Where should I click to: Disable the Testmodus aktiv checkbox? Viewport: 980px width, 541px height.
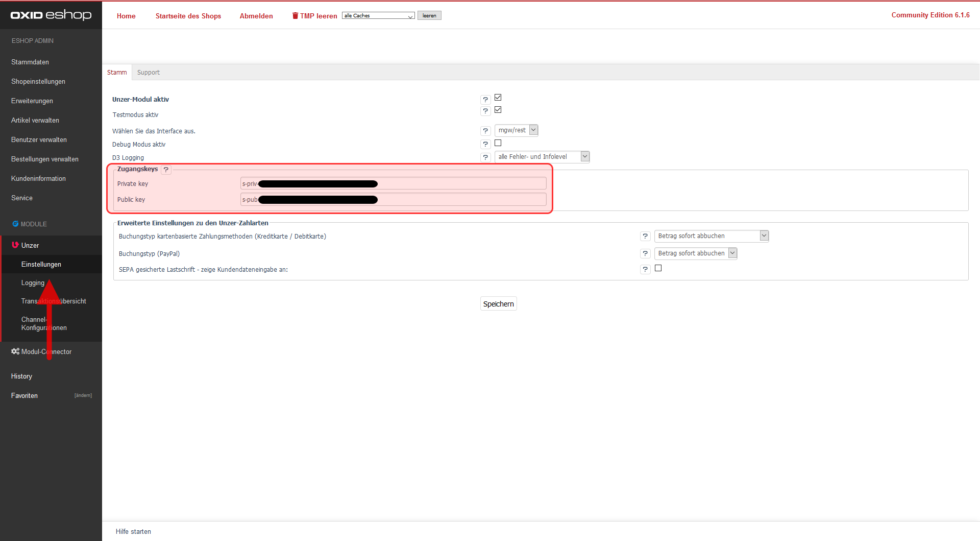pyautogui.click(x=498, y=110)
